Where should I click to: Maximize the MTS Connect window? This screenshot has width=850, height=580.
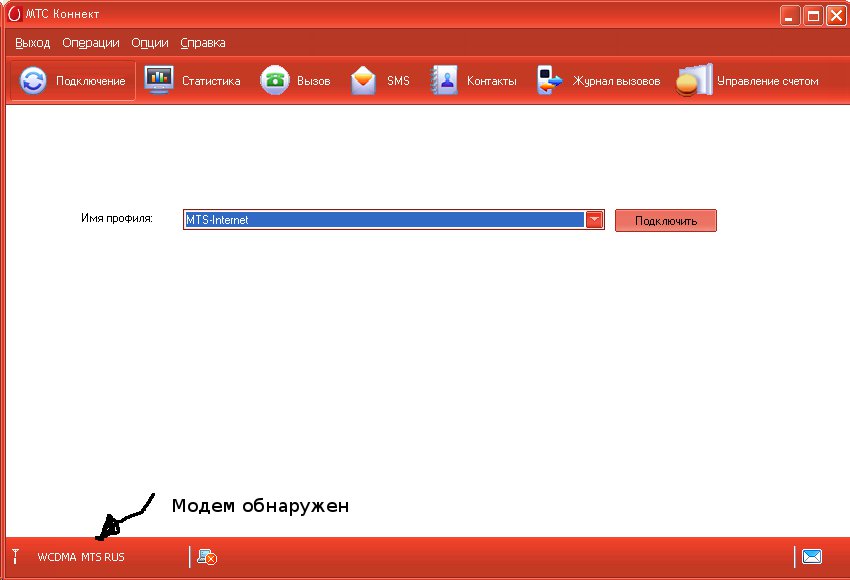[x=812, y=14]
